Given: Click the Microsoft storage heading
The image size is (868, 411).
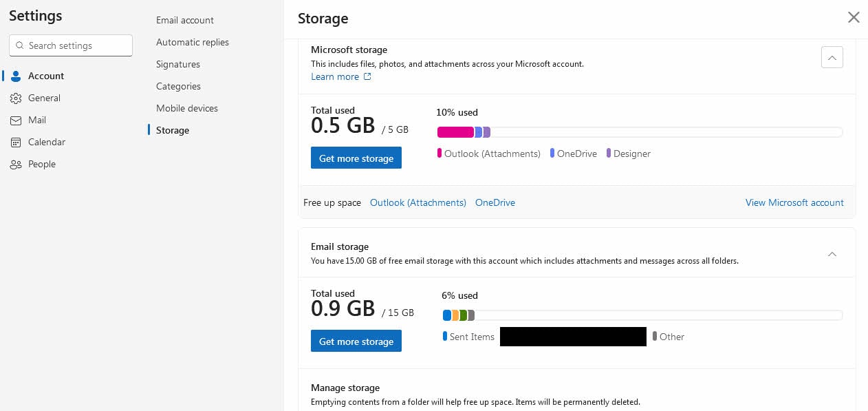Looking at the screenshot, I should click(x=349, y=50).
